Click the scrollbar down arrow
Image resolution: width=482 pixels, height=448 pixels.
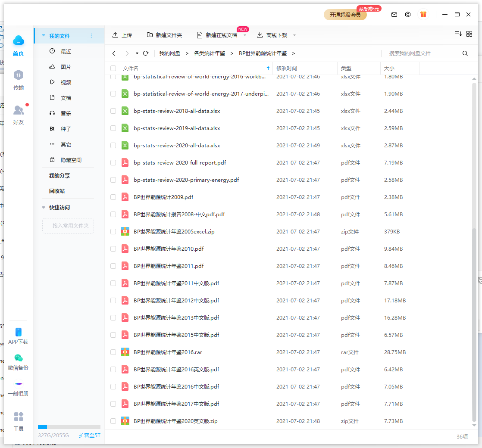coord(474,425)
